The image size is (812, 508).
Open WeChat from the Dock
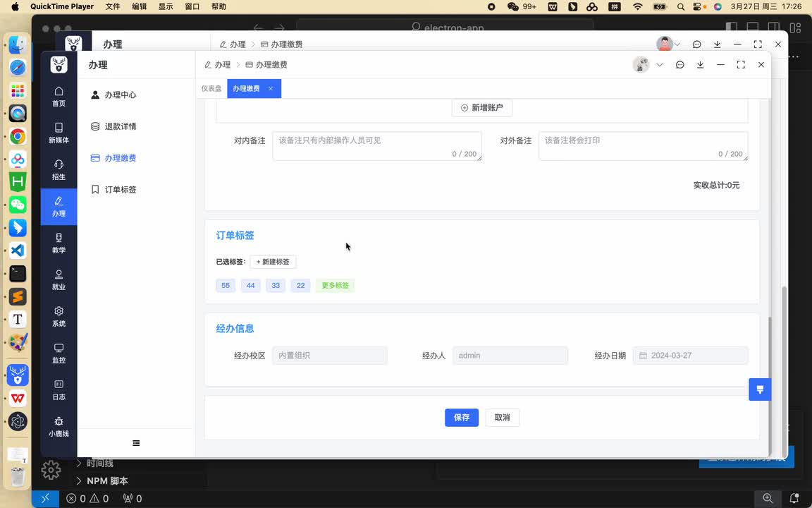pos(18,205)
